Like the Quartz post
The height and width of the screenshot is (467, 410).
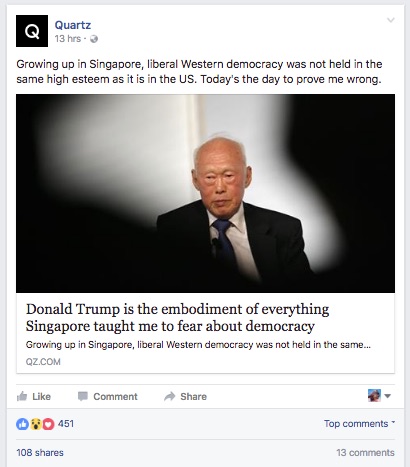pyautogui.click(x=34, y=396)
